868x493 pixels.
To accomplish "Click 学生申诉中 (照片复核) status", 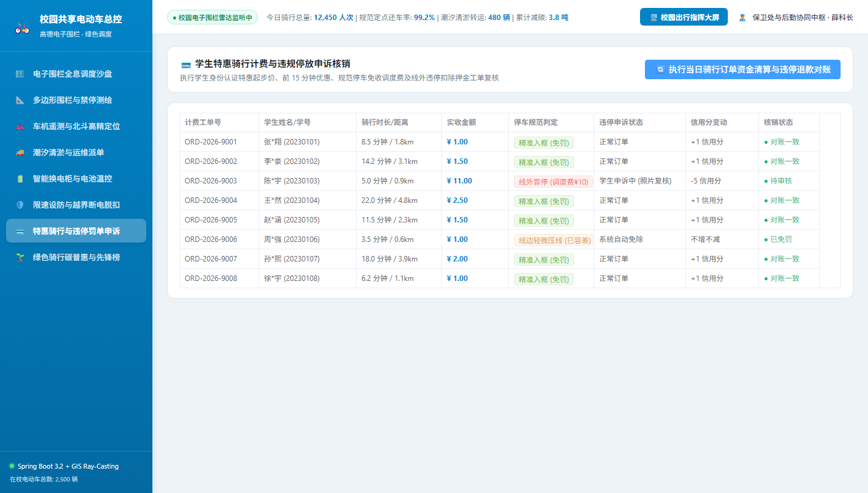I will tap(635, 181).
